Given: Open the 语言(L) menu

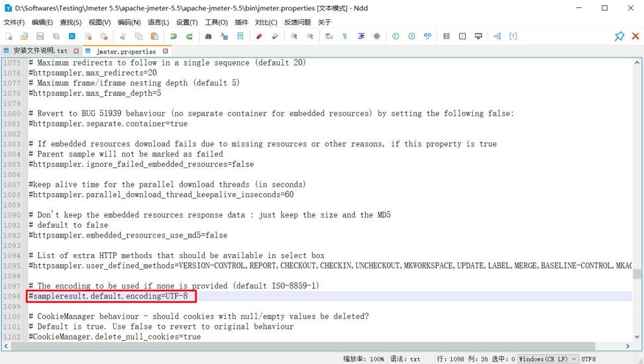Looking at the screenshot, I should [x=158, y=22].
